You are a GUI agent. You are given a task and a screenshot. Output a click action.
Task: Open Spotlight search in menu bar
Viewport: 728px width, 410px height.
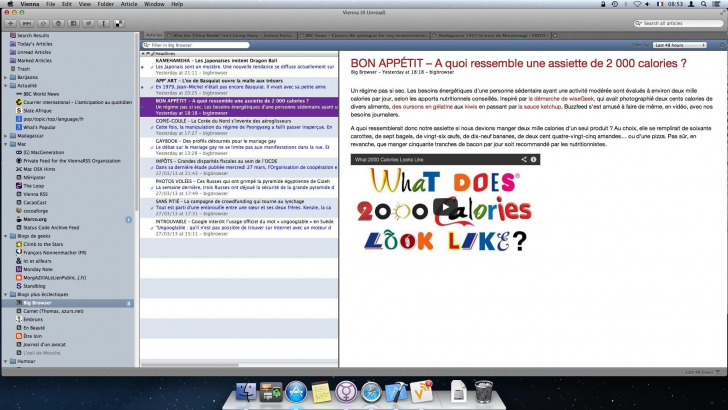tap(704, 4)
